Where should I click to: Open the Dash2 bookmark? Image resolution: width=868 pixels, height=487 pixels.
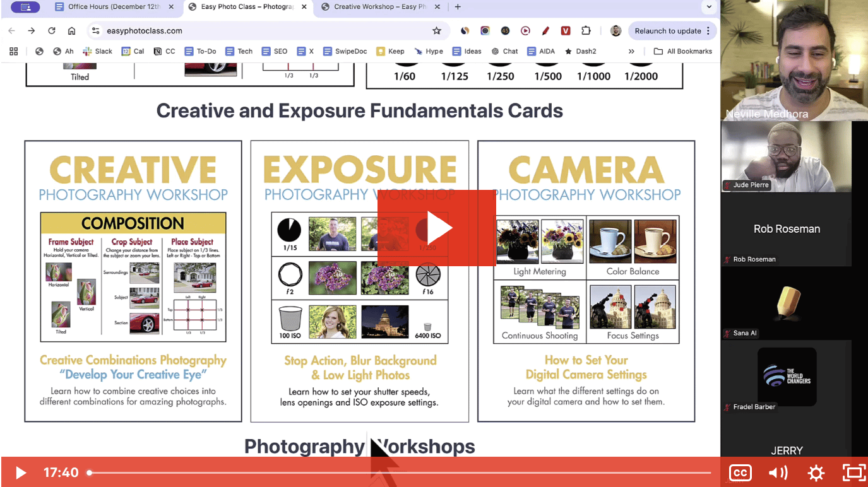(x=580, y=51)
